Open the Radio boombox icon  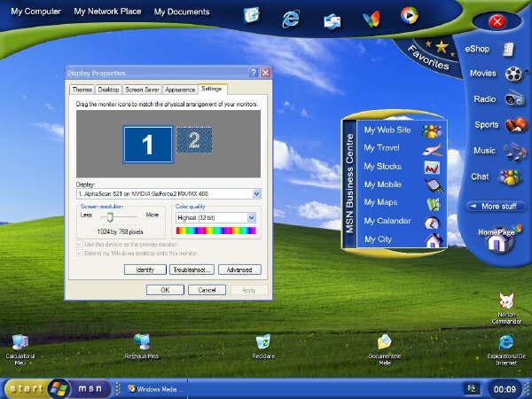point(514,99)
